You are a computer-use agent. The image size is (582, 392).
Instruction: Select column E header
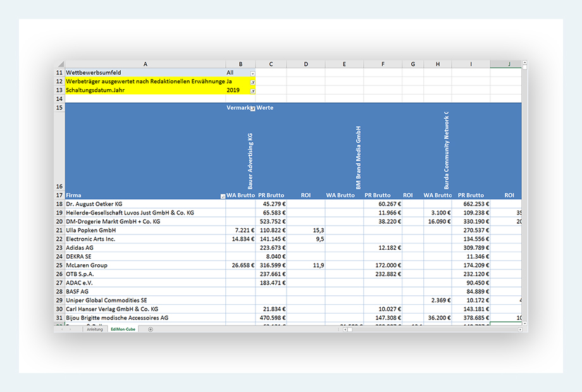pos(344,64)
